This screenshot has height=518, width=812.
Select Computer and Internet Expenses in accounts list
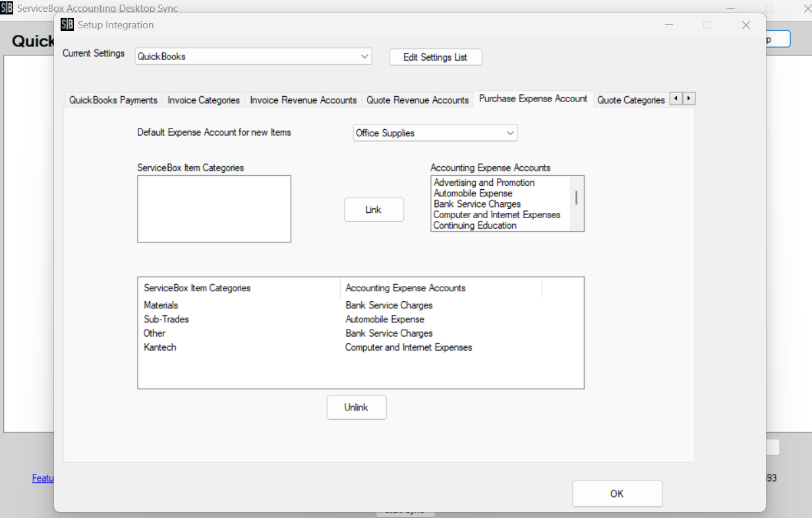point(497,214)
